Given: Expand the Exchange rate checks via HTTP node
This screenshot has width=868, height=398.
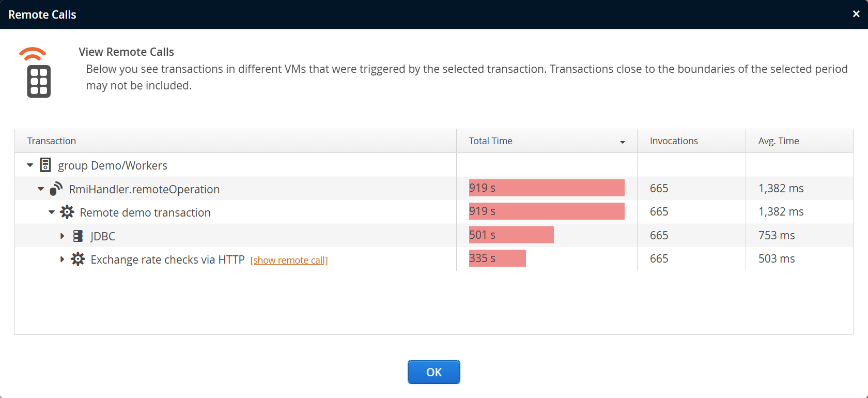Looking at the screenshot, I should tap(62, 259).
